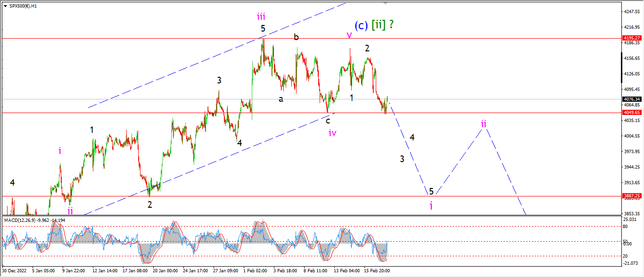Select the pink iv wave label

[x=332, y=133]
